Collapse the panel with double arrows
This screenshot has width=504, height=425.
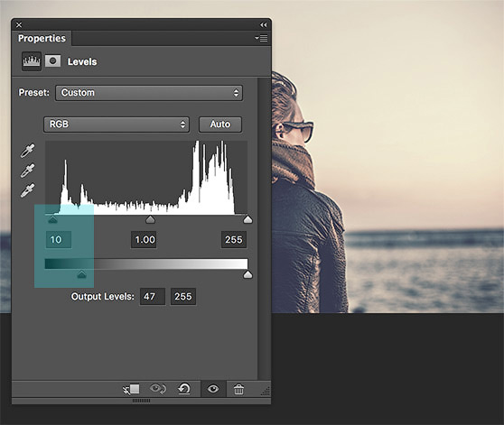pyautogui.click(x=263, y=24)
